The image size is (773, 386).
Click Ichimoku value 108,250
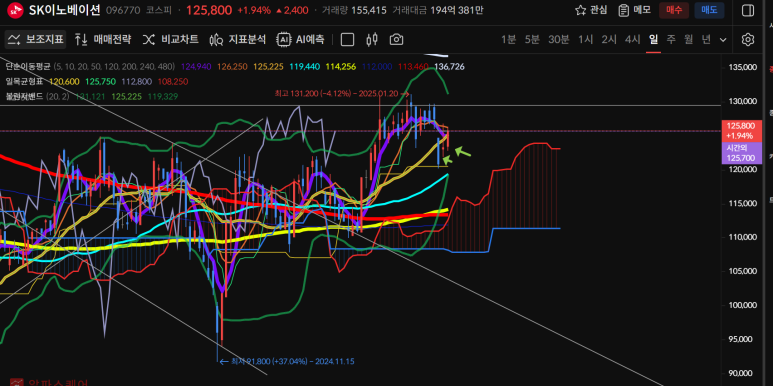(x=173, y=81)
